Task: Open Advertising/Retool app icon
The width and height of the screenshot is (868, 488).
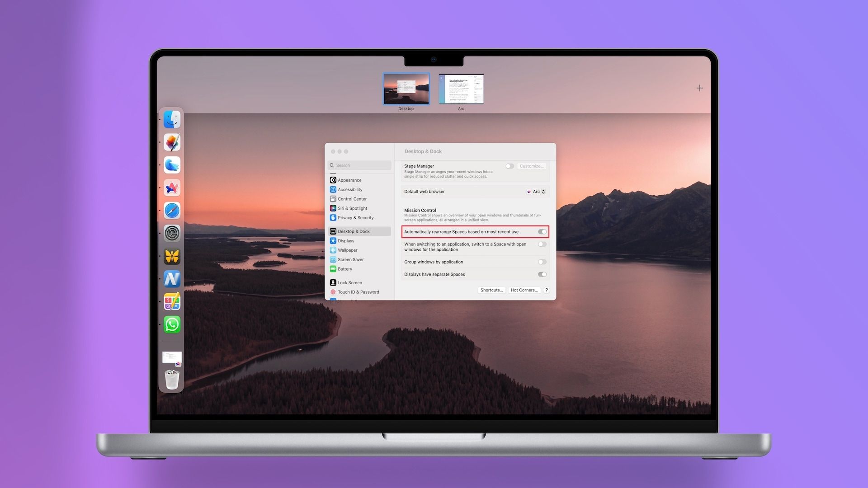Action: point(172,301)
